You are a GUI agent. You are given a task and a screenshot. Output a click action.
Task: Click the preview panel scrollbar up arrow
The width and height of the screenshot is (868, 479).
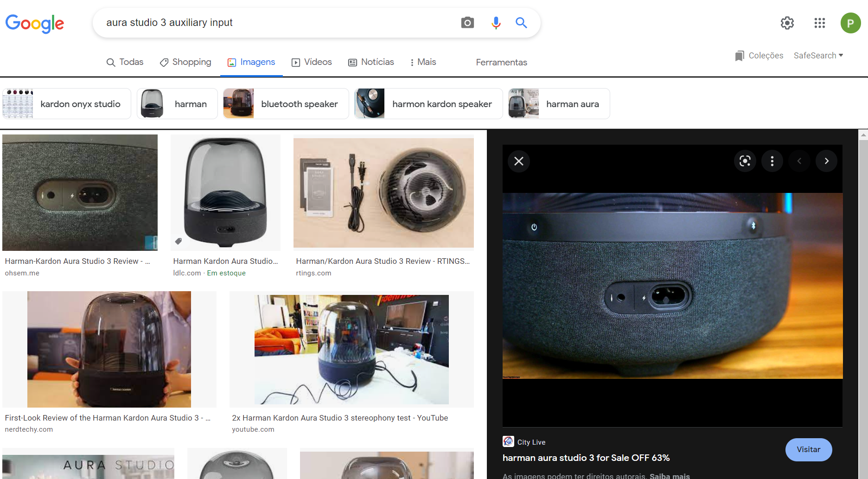point(863,135)
